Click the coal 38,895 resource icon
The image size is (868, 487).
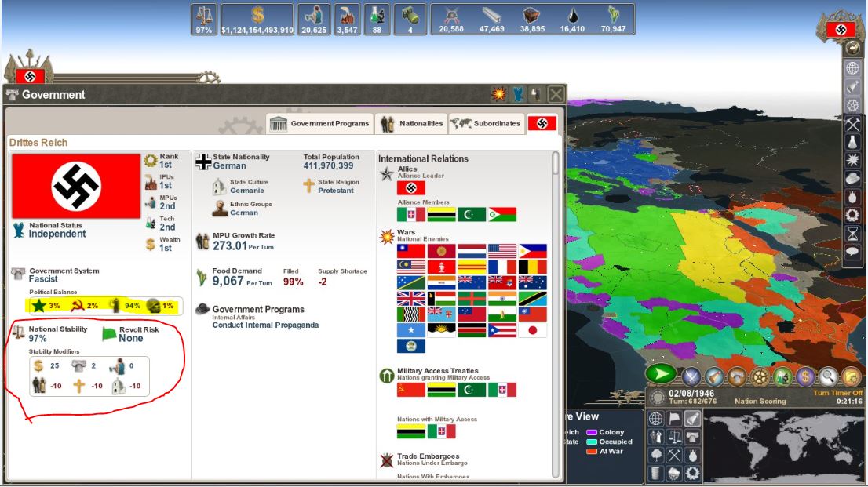point(532,20)
